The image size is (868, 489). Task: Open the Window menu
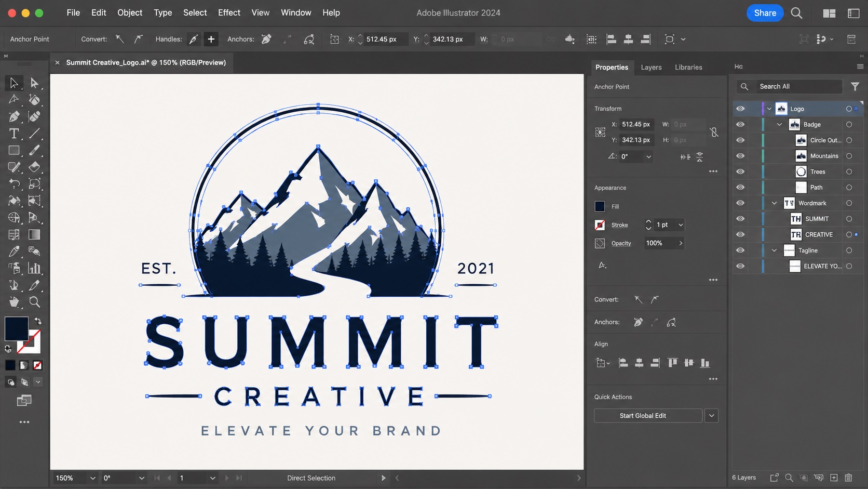(296, 12)
